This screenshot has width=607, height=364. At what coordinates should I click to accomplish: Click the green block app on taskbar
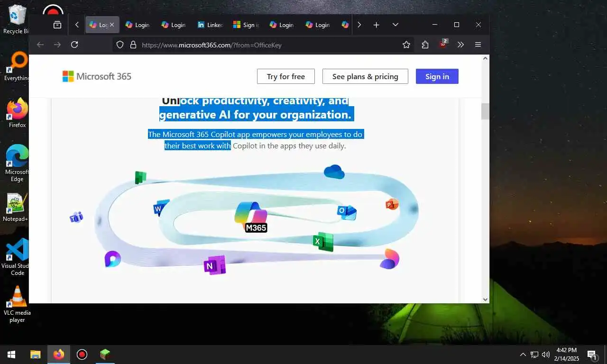click(x=105, y=355)
